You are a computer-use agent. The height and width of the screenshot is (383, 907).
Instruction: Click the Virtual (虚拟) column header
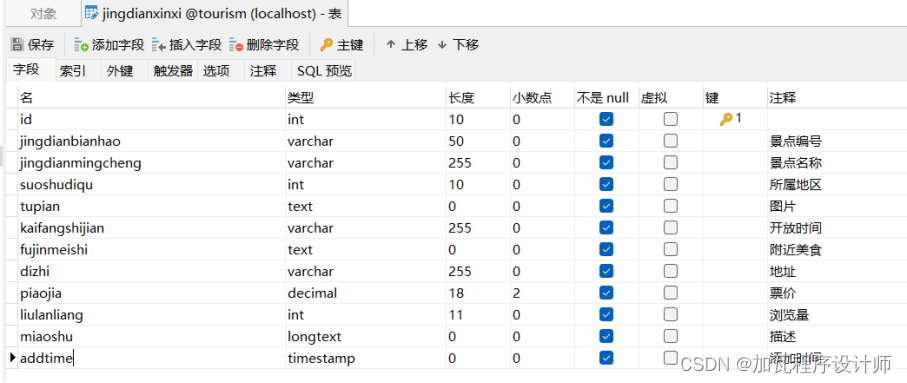click(x=670, y=98)
